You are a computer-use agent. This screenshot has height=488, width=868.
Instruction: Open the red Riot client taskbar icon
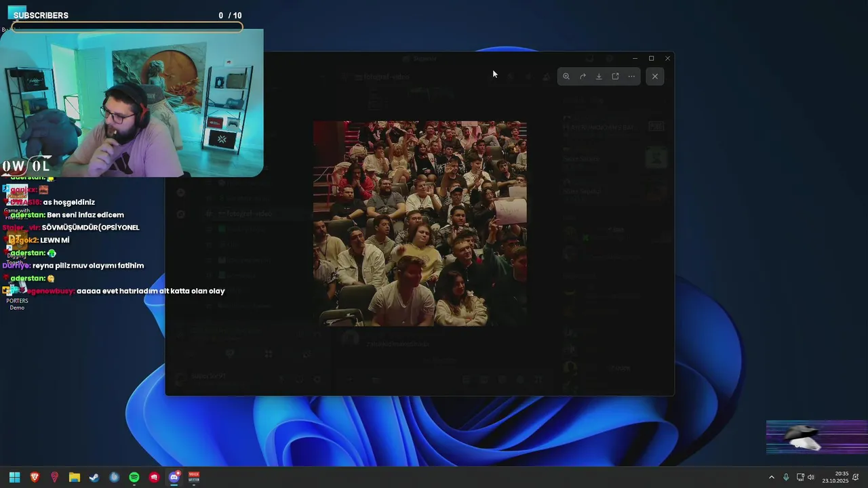click(154, 477)
